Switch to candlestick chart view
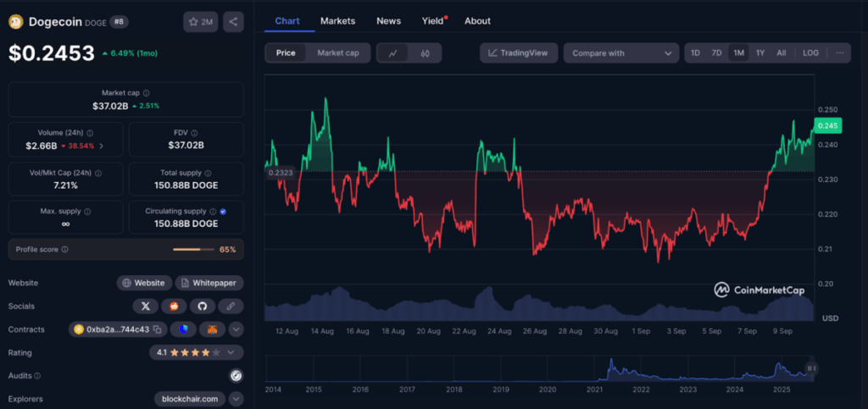Viewport: 868px width, 409px height. point(426,53)
